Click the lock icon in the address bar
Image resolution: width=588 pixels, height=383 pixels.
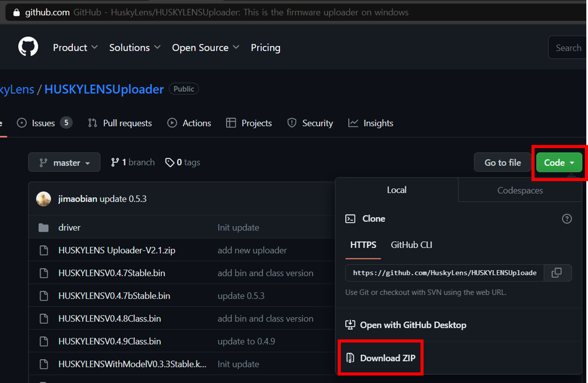pos(16,13)
